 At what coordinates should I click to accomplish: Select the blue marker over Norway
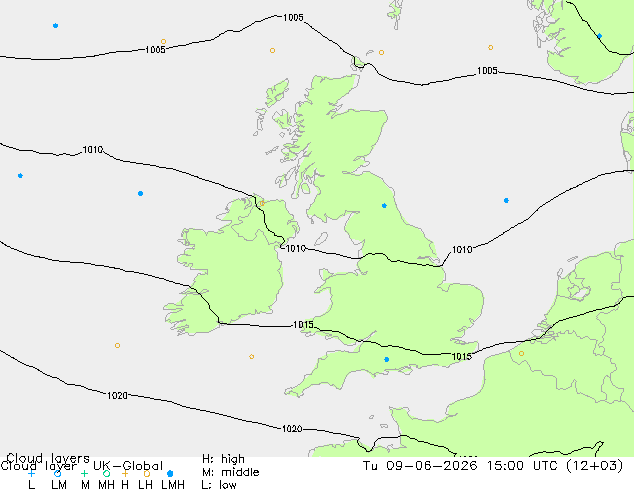click(600, 36)
